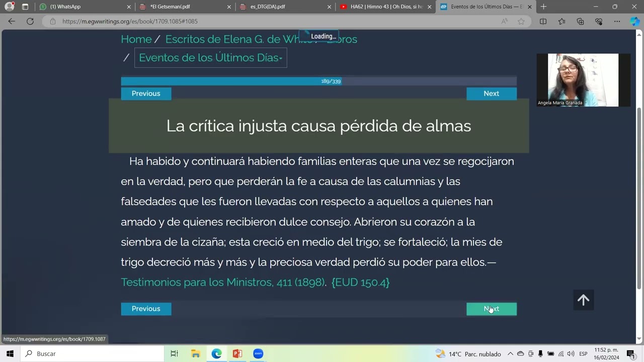
Task: View site information lock icon
Action: (x=52, y=22)
